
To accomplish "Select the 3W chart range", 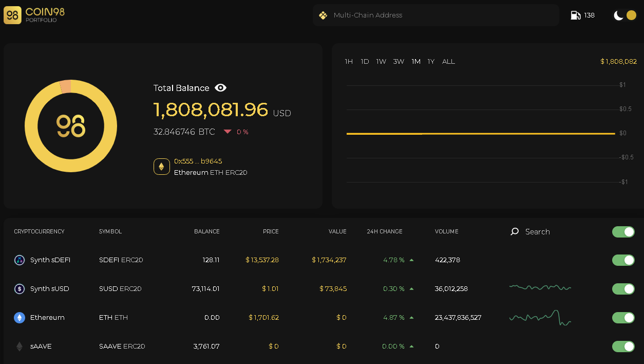I will [x=399, y=62].
